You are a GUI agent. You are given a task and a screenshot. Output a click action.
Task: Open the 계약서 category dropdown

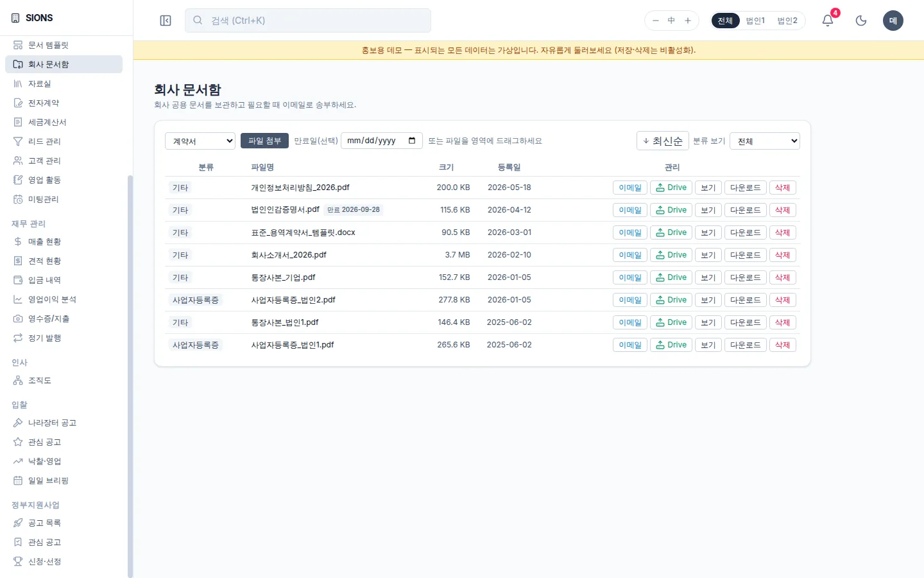200,141
